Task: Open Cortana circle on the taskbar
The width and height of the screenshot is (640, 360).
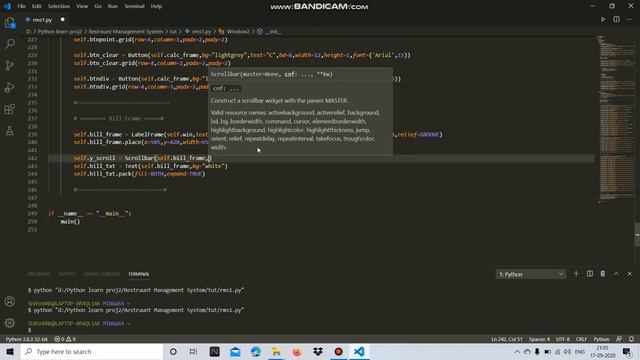Action: (x=173, y=351)
